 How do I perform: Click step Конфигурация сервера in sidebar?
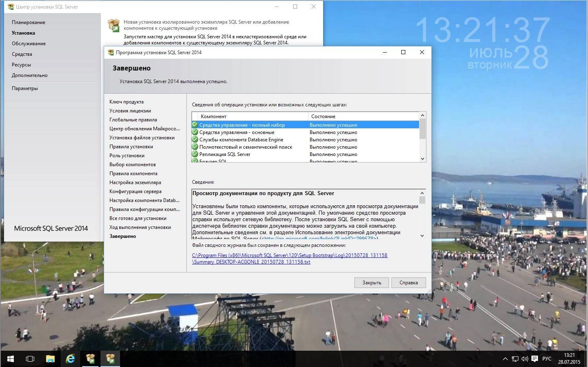[136, 191]
